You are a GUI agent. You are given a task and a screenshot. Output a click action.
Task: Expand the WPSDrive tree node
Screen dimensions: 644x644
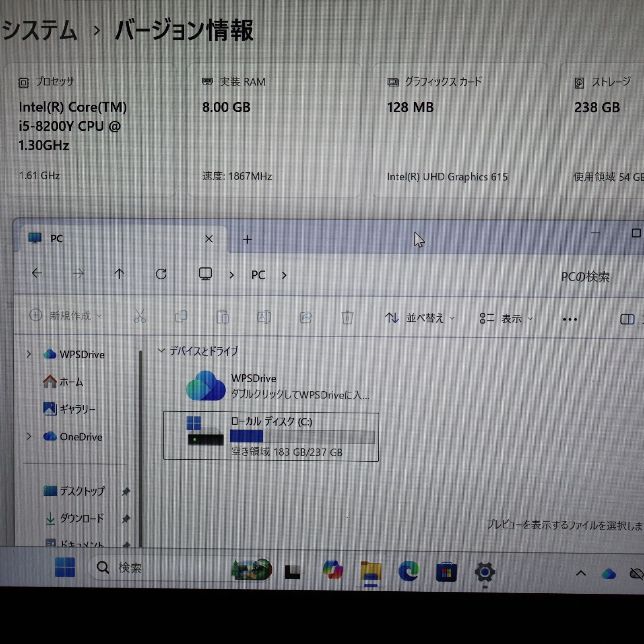click(x=29, y=354)
